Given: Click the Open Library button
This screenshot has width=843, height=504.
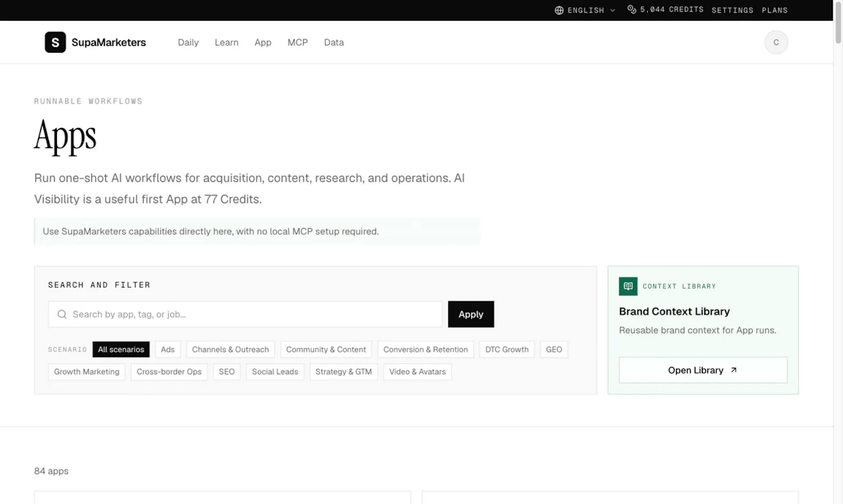Looking at the screenshot, I should [703, 370].
